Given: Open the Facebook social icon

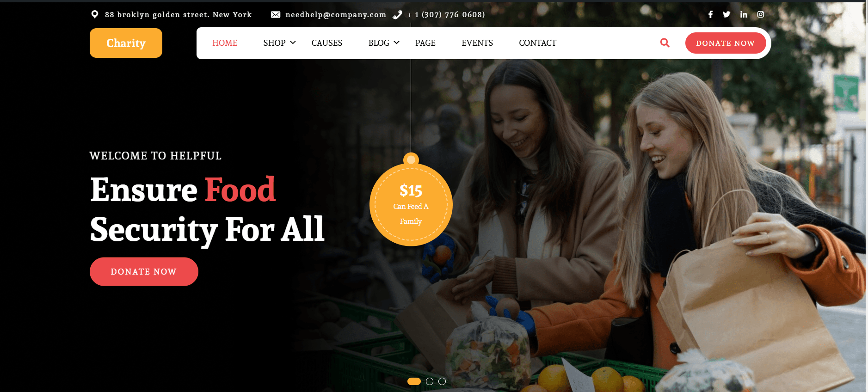Looking at the screenshot, I should coord(710,14).
